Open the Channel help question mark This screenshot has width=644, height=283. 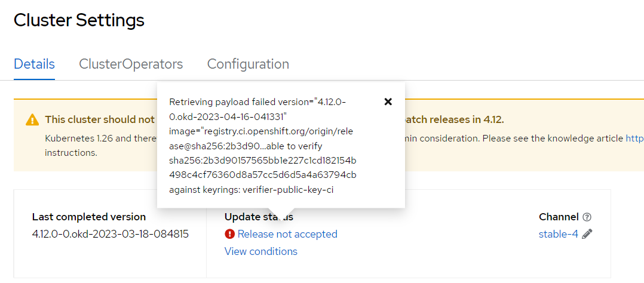click(x=587, y=217)
